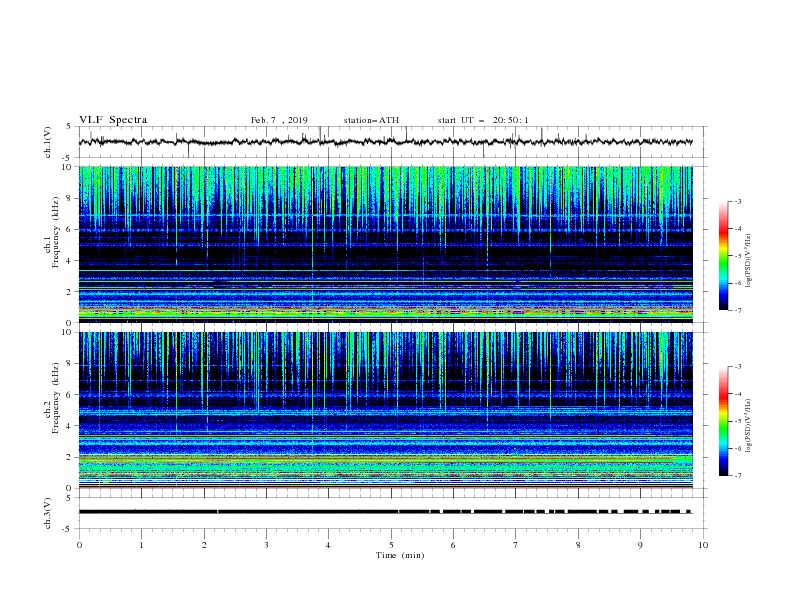Click the "4" kHz tick on ch.1 axis
The width and height of the screenshot is (792, 612).
(x=70, y=261)
